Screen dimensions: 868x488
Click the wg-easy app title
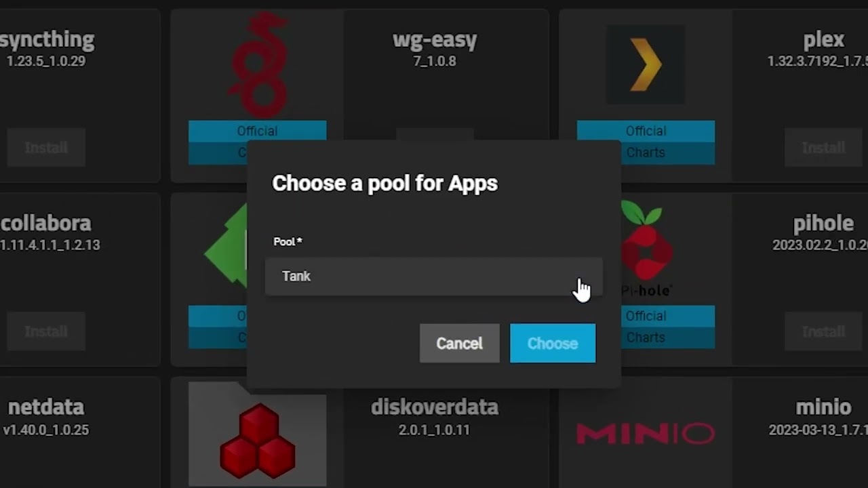click(435, 40)
